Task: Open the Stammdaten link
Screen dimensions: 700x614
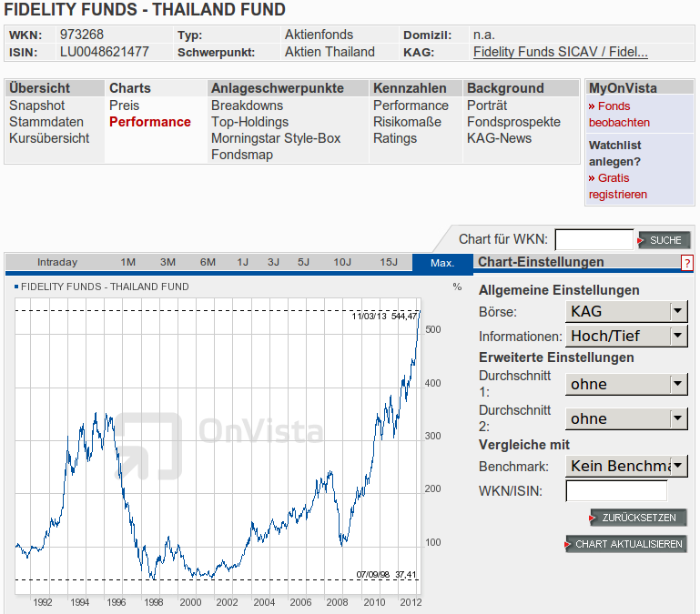Action: point(46,122)
